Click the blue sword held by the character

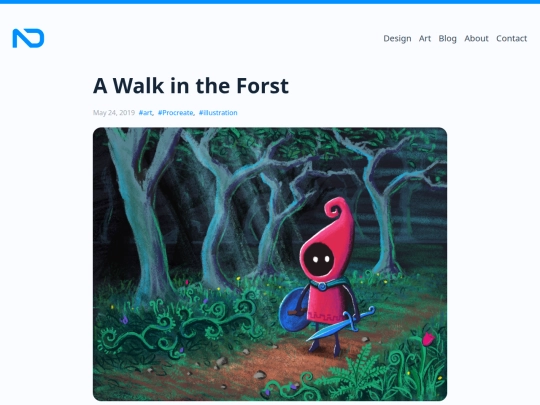point(340,324)
